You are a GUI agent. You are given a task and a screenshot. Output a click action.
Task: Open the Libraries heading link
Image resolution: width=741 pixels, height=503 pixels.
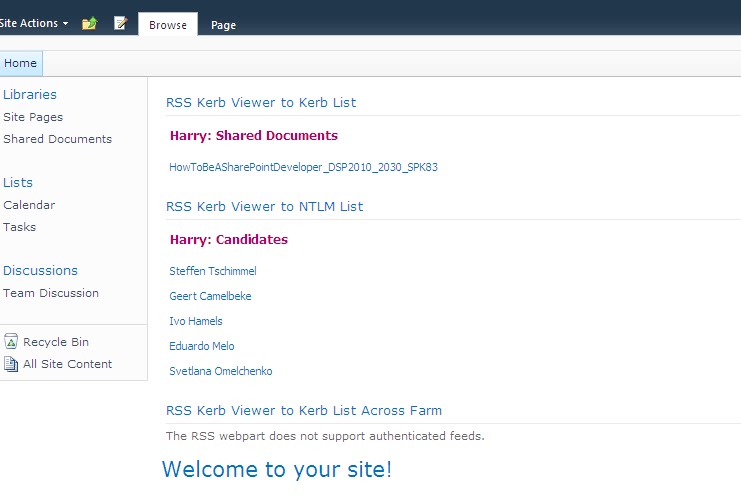[x=30, y=95]
